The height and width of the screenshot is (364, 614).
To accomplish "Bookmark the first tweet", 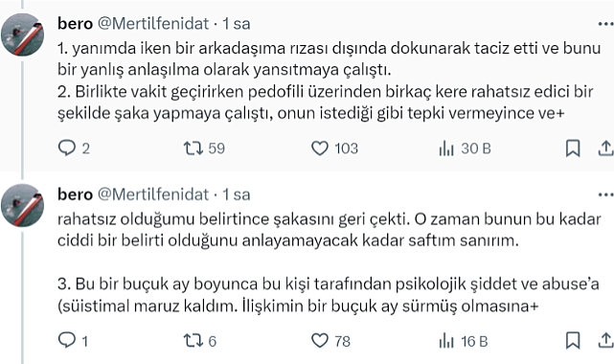I will point(573,148).
